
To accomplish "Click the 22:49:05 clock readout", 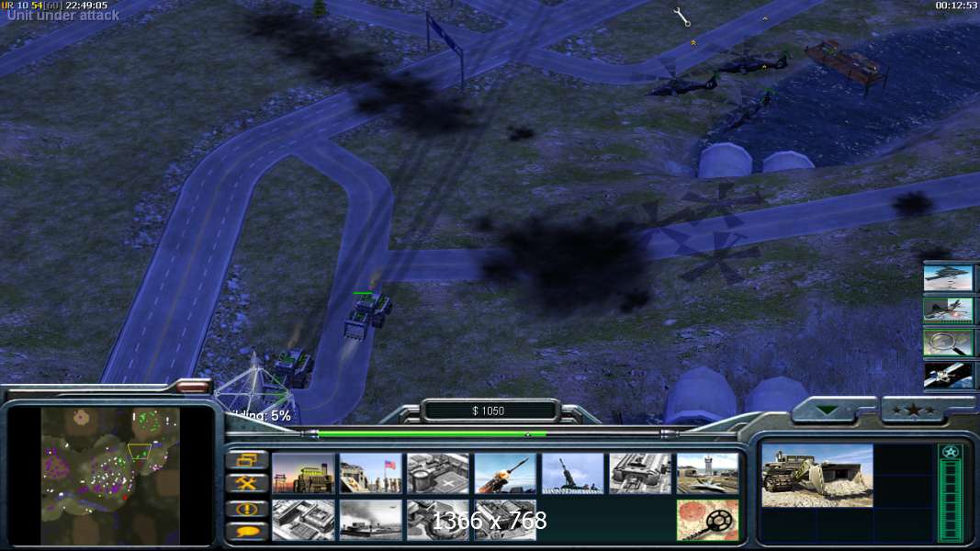I will pyautogui.click(x=86, y=5).
